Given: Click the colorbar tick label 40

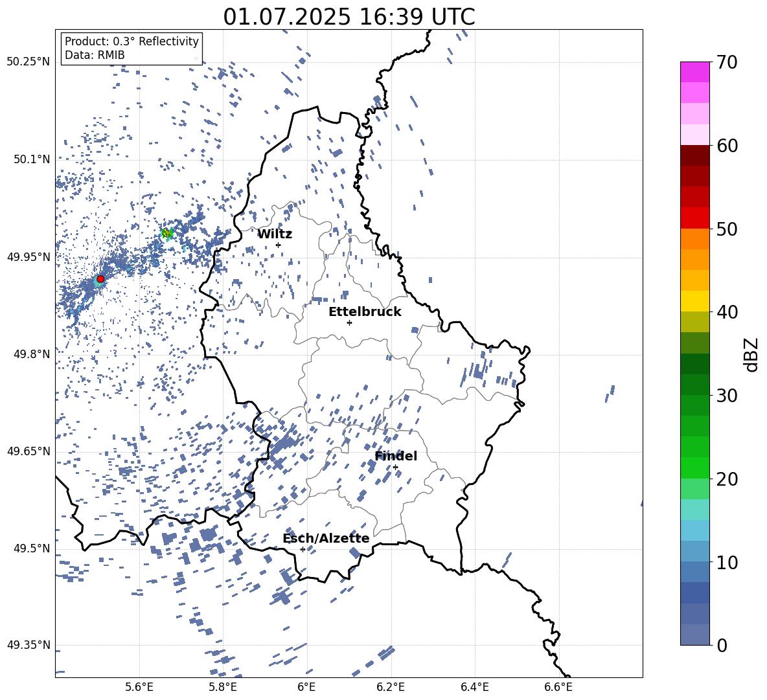Looking at the screenshot, I should (727, 312).
